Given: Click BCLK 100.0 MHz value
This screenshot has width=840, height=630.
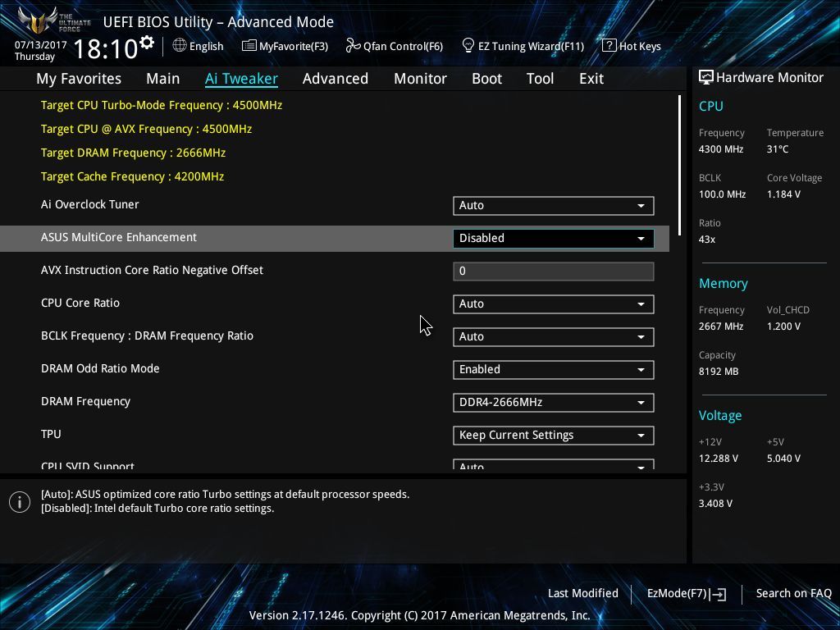Looking at the screenshot, I should (722, 194).
